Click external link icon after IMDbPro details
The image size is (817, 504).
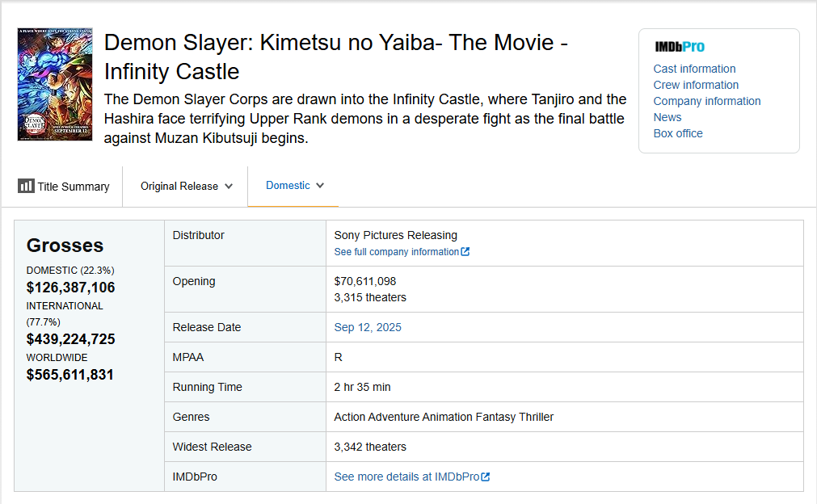[486, 477]
